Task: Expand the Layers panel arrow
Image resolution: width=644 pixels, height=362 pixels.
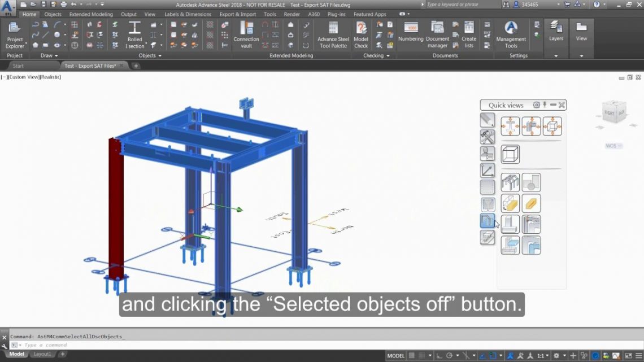Action: point(556,56)
